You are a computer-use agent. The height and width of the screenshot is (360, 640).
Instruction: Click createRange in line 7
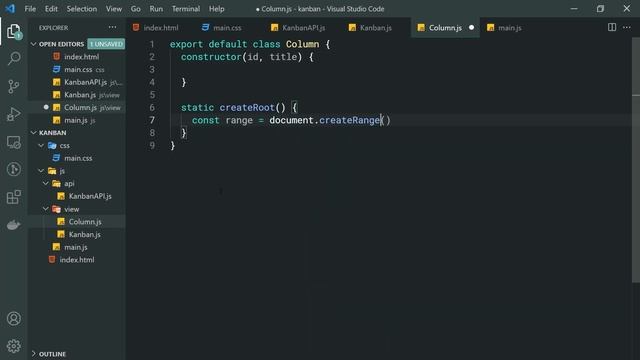(x=349, y=120)
